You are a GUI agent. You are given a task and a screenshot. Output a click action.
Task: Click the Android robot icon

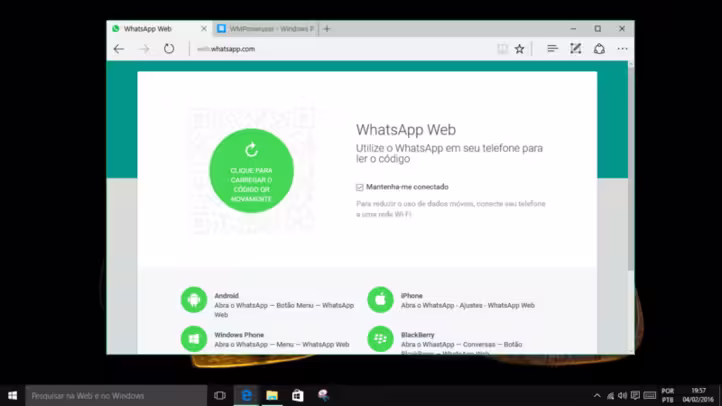[194, 300]
